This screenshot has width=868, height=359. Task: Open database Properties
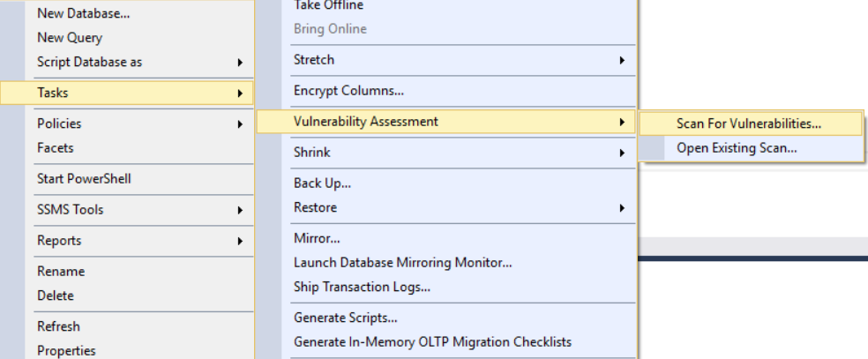66,350
